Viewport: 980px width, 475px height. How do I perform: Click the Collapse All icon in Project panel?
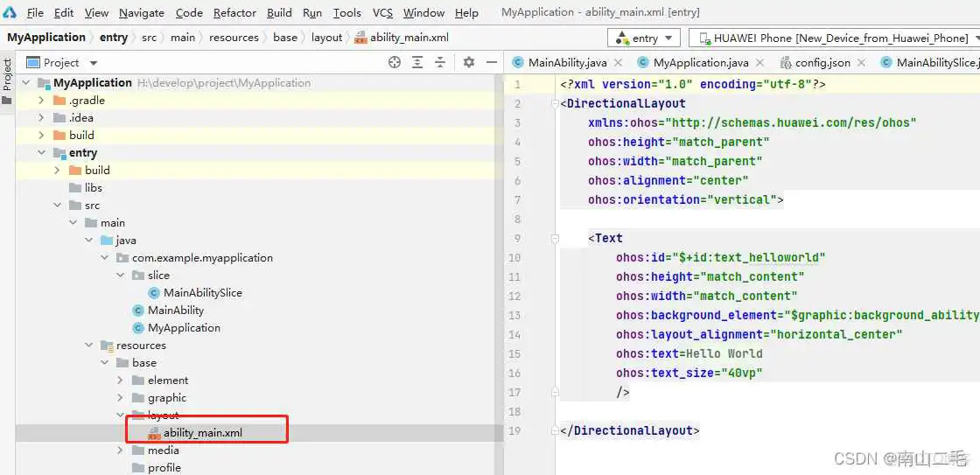click(442, 62)
